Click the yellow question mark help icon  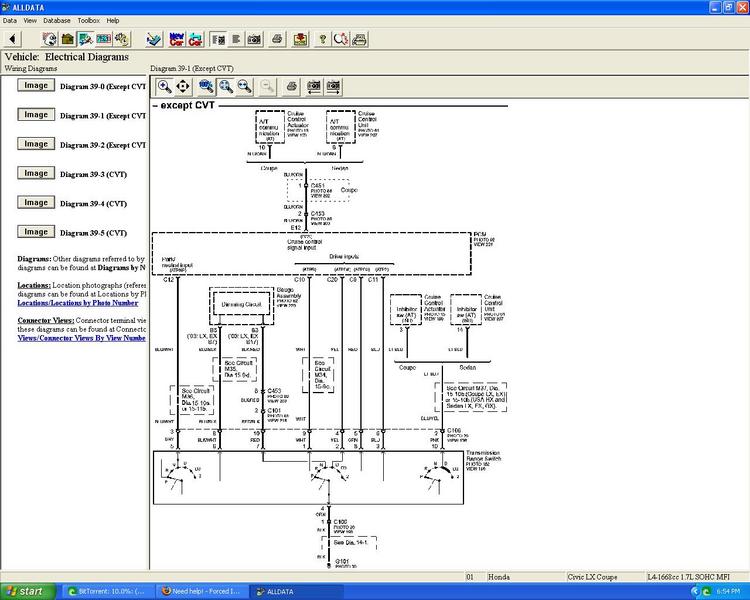point(322,39)
